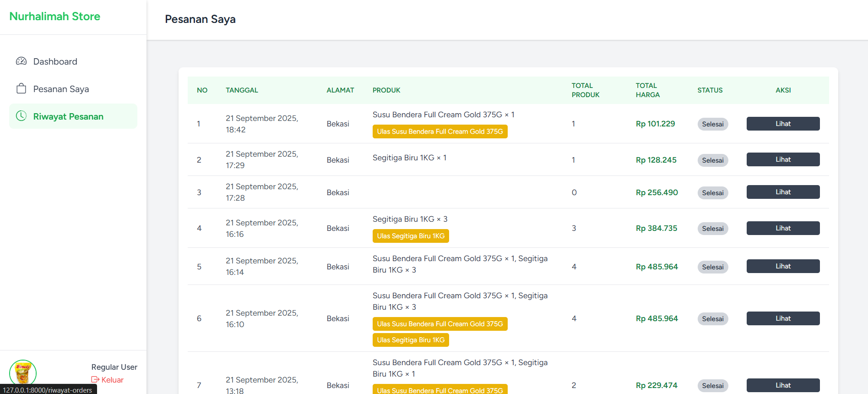View details of order number 1
This screenshot has width=868, height=394.
coord(783,124)
